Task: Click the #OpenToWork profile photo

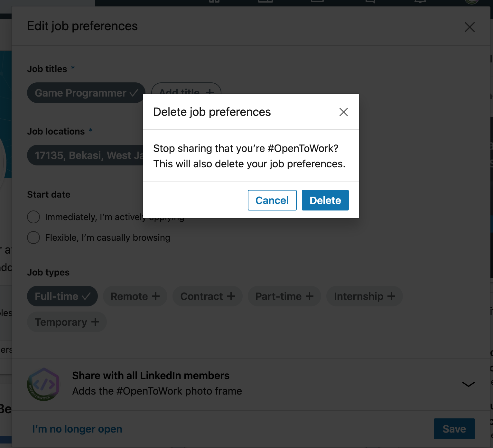Action: point(43,384)
